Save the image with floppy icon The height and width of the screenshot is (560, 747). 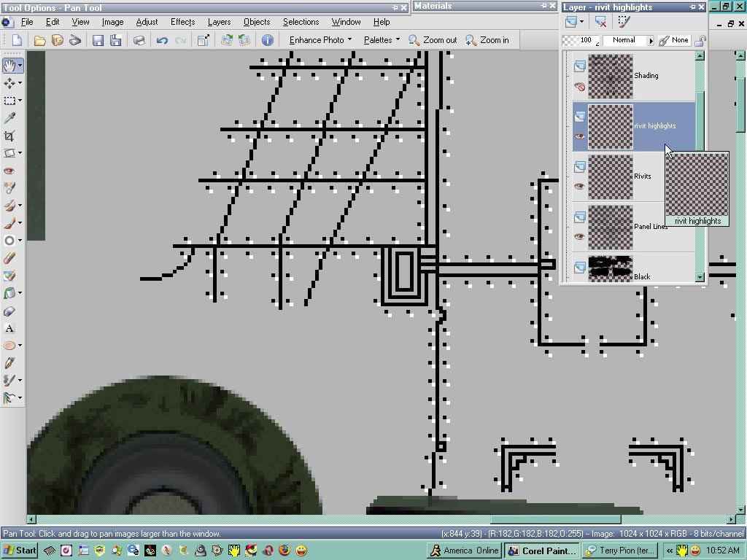coord(98,40)
